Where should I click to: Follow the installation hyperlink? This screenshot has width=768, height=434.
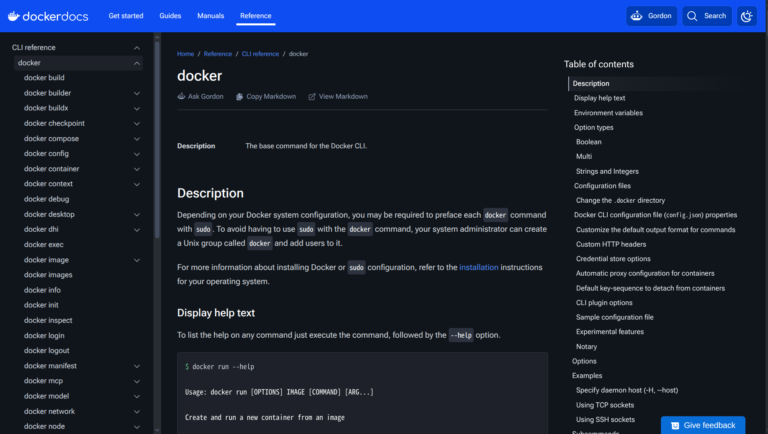point(479,267)
